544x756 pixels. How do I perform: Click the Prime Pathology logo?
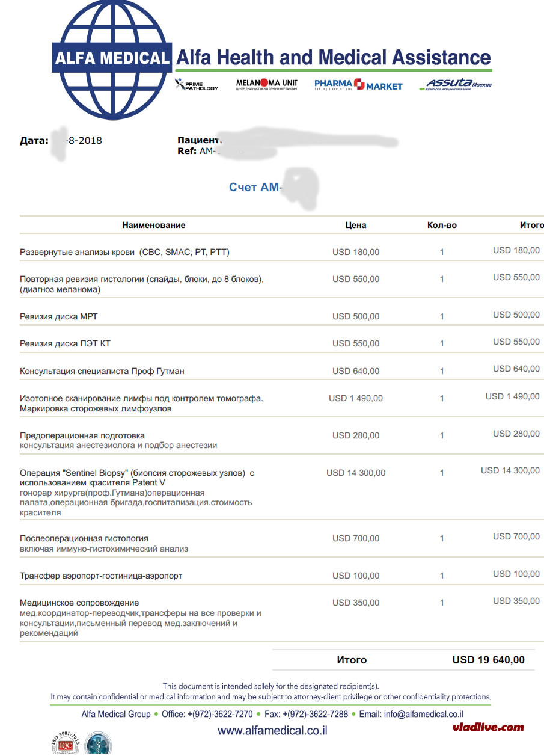click(x=197, y=85)
